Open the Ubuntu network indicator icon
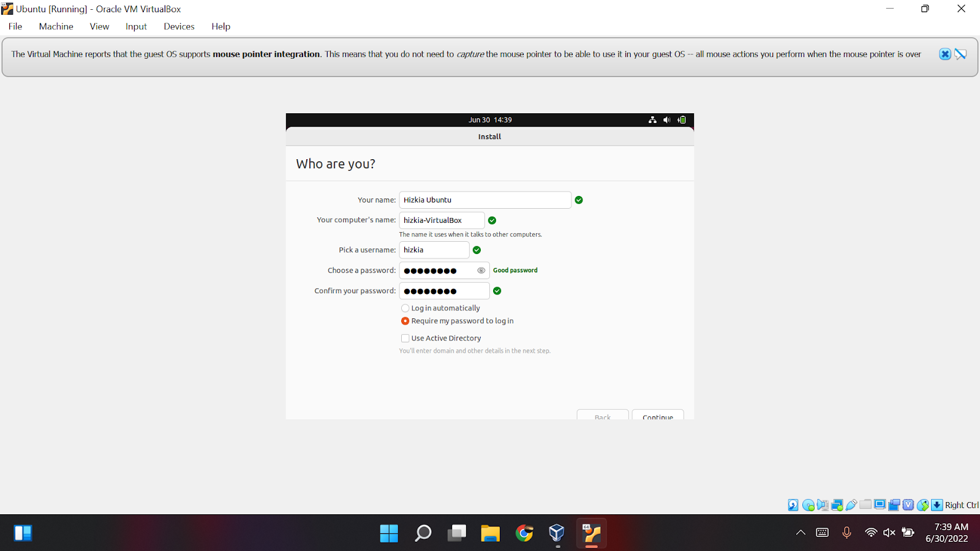 pyautogui.click(x=652, y=120)
